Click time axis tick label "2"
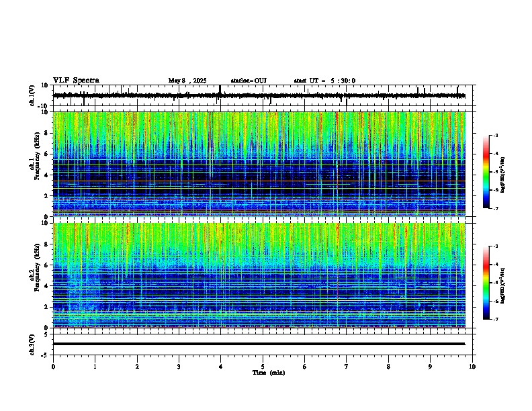This screenshot has width=532, height=411. (137, 367)
